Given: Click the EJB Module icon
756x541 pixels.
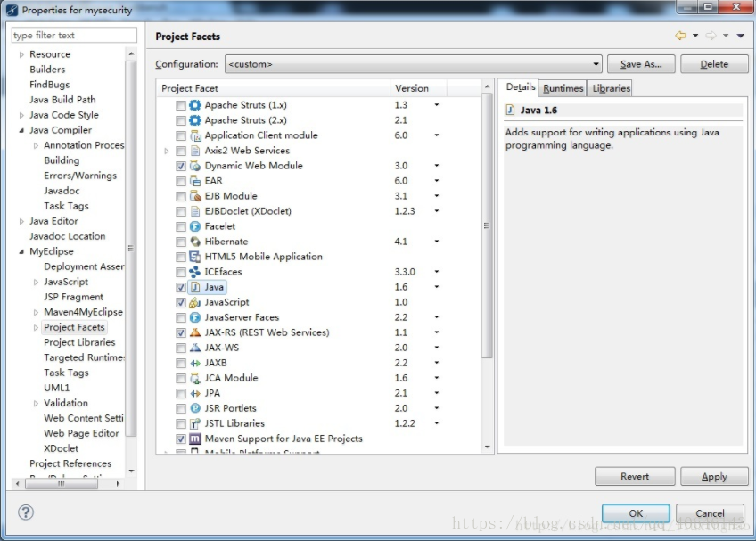Looking at the screenshot, I should pyautogui.click(x=194, y=196).
